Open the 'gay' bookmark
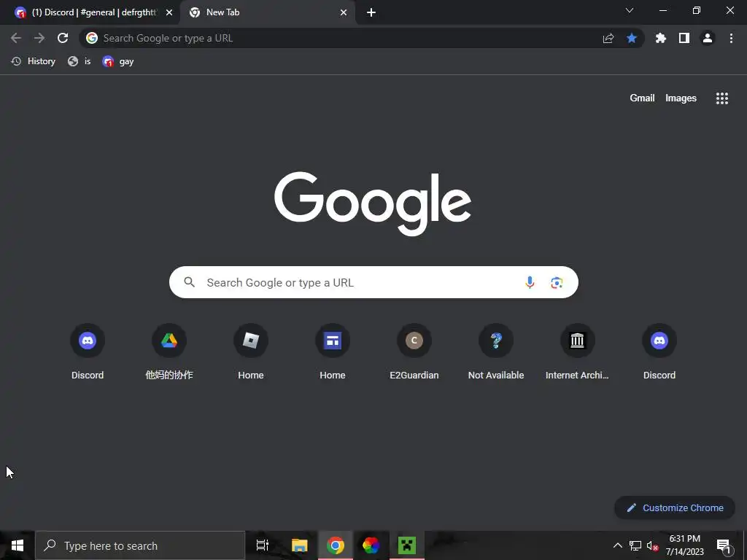 tap(117, 61)
